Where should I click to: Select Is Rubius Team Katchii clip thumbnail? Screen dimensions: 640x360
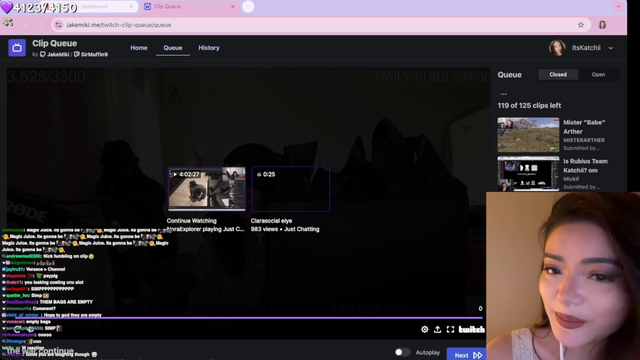point(528,173)
